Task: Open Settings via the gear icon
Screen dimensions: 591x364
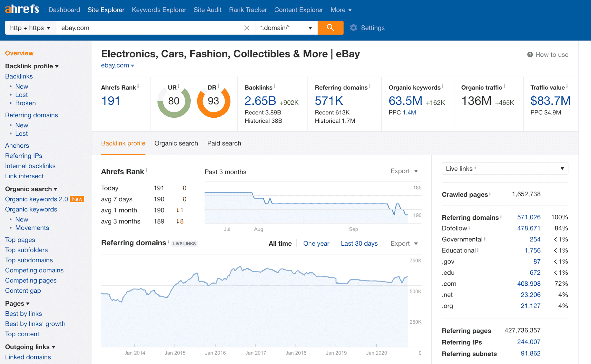Action: [354, 27]
